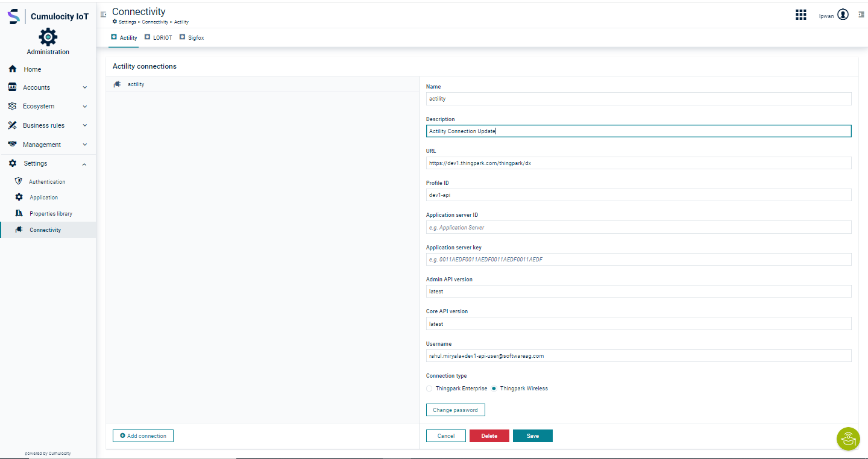Click the Ecosystem icon in sidebar

[x=12, y=106]
